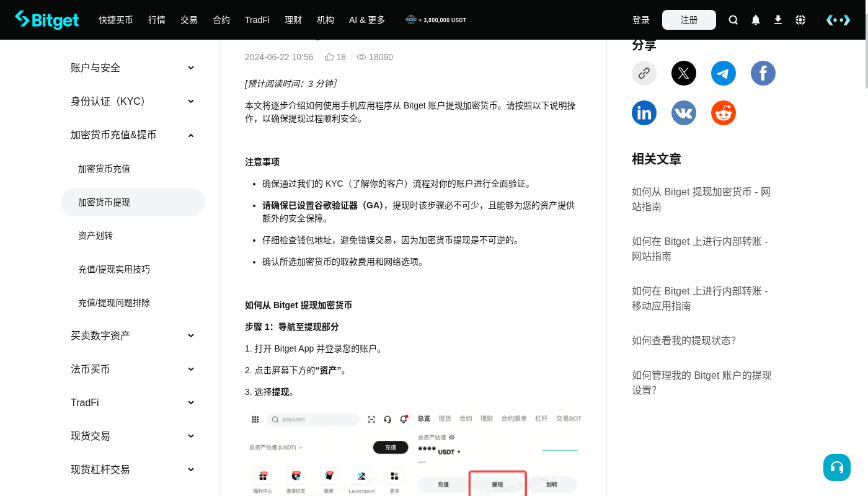This screenshot has height=496, width=868.
Task: Expand 法币买币 section
Action: click(133, 369)
